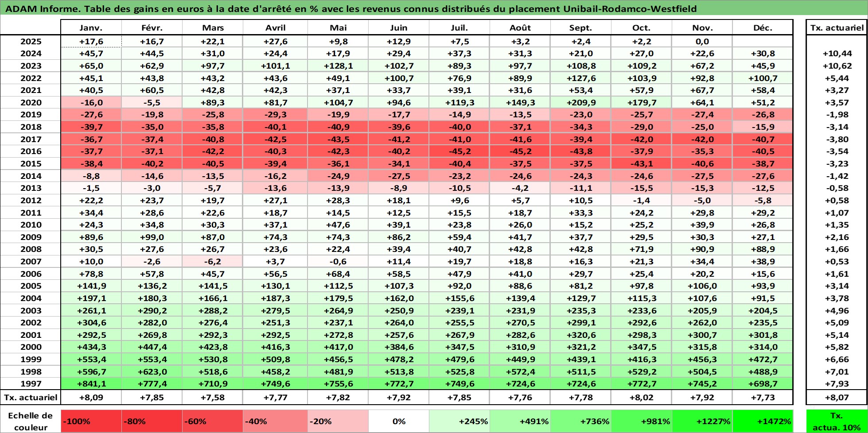Image resolution: width=868 pixels, height=433 pixels.
Task: Select the +491% legend color cell
Action: [x=520, y=421]
